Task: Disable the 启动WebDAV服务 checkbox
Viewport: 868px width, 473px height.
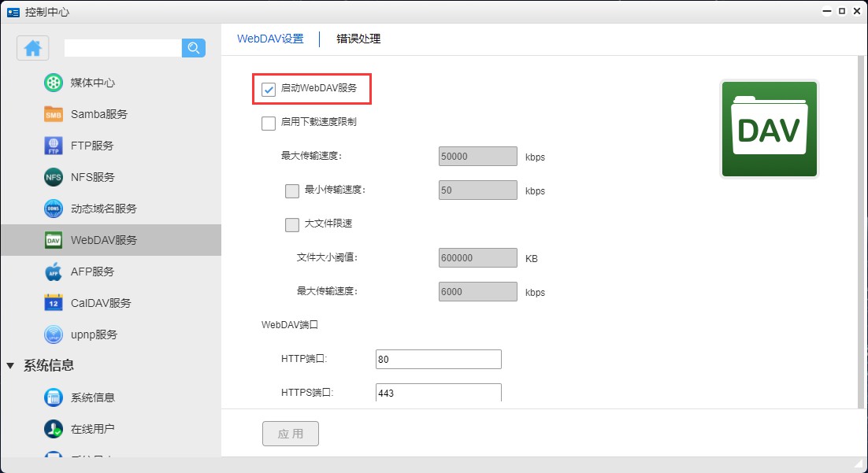Action: tap(269, 89)
